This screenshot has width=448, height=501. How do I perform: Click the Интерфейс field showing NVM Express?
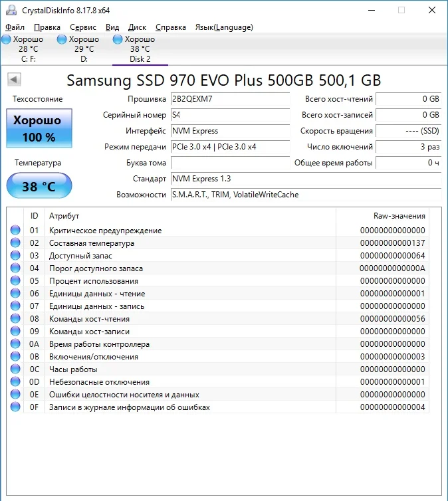point(230,131)
